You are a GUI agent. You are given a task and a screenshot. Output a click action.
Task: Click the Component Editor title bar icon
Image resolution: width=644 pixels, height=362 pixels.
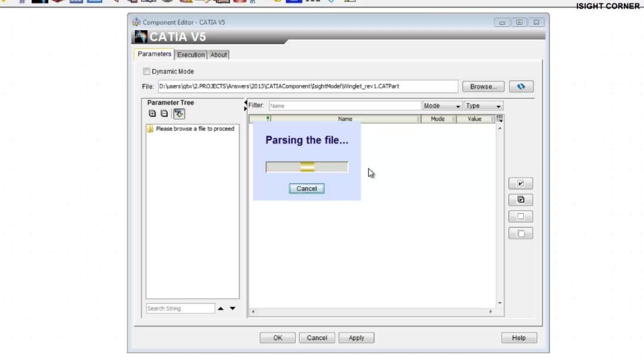click(x=136, y=21)
